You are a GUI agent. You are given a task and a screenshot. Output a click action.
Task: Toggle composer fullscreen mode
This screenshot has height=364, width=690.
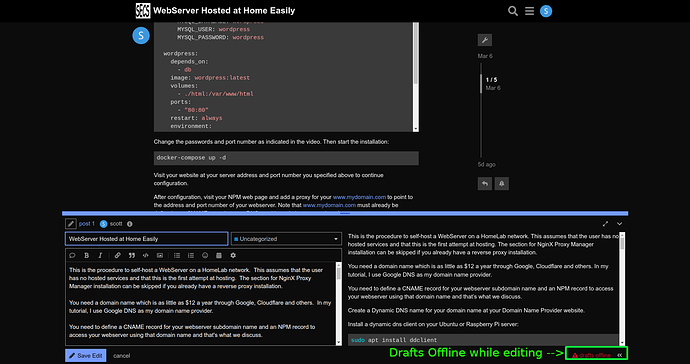(606, 224)
